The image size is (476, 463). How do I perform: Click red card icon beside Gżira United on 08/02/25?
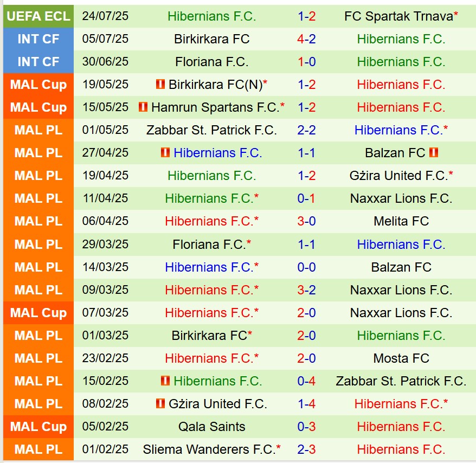pos(160,403)
